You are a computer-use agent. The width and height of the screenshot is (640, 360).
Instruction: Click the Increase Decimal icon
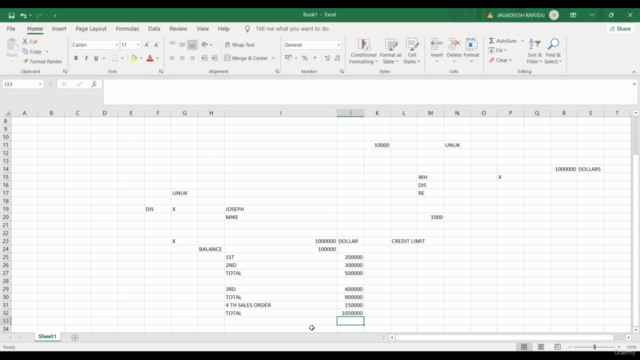point(327,58)
